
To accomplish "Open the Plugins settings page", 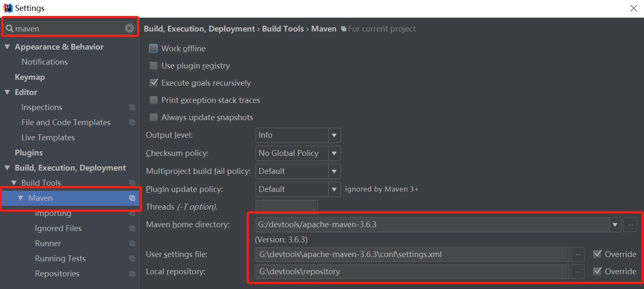I will tap(29, 153).
